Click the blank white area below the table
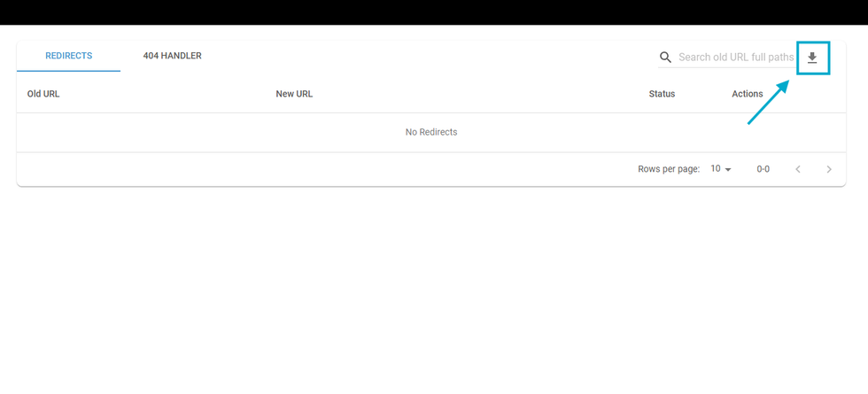This screenshot has width=868, height=394. 434,292
